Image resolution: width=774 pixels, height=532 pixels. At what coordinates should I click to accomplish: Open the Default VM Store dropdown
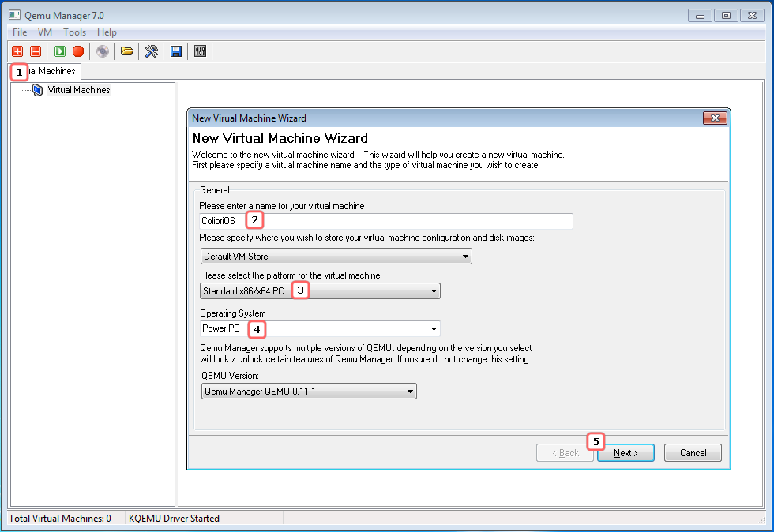coord(336,256)
